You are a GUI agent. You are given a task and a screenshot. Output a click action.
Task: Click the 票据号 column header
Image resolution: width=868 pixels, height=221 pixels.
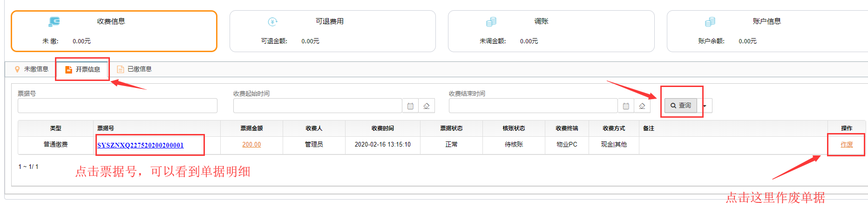[x=157, y=128]
